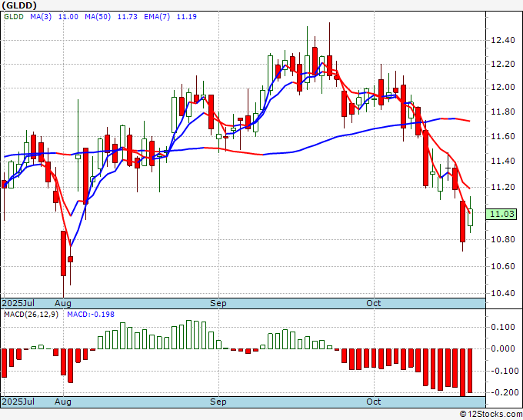Click the 0.100 MACD axis label
The image size is (523, 420).
(503, 327)
